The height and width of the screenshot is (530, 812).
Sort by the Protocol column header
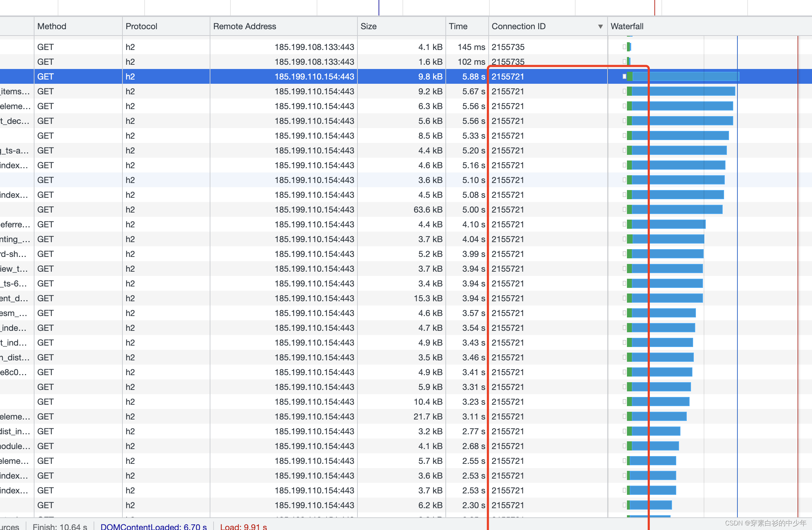click(x=141, y=26)
